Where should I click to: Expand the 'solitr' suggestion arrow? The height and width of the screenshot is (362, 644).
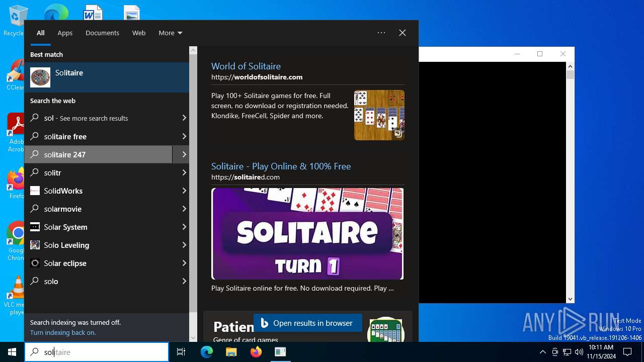pyautogui.click(x=184, y=172)
